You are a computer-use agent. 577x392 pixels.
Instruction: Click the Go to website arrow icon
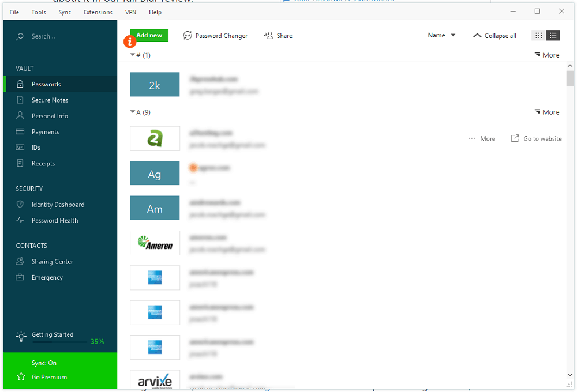coord(515,138)
